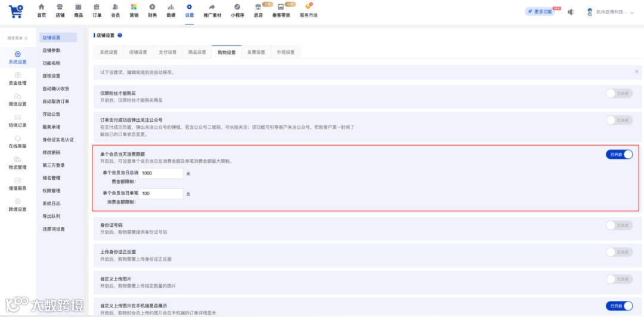Switch to the 系统设置 tab
Screen dimensions: 644x317
pyautogui.click(x=109, y=52)
